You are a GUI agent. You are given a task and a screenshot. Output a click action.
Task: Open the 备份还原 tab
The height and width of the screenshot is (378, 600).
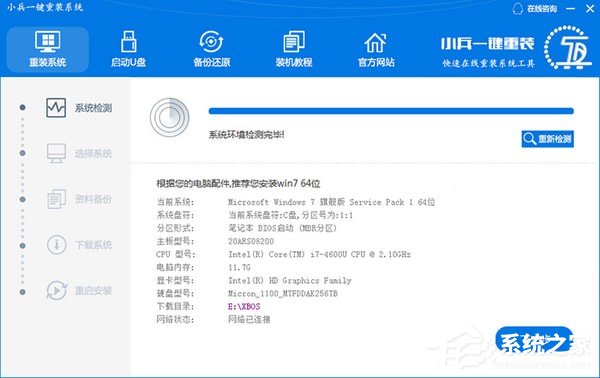[x=212, y=49]
